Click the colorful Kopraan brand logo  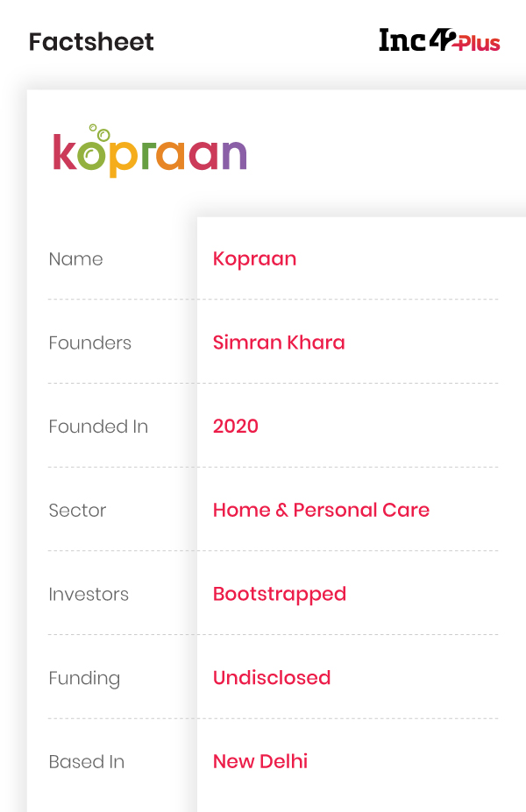(150, 152)
